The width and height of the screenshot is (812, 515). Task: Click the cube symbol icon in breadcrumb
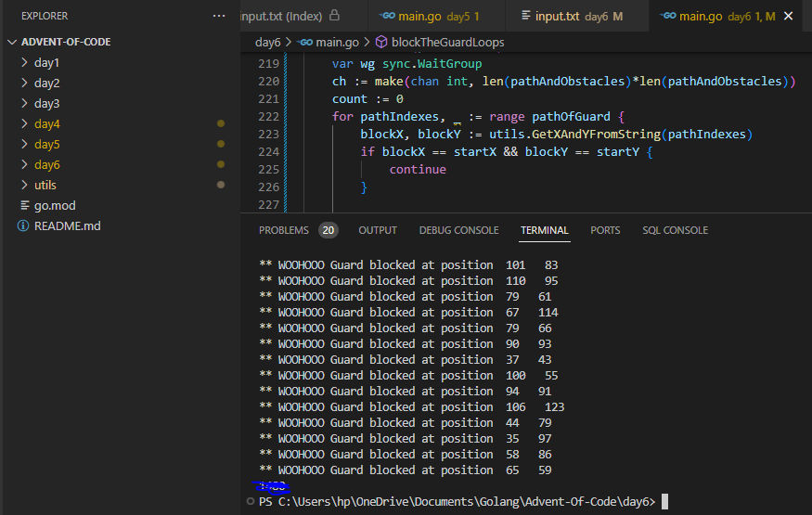[381, 42]
